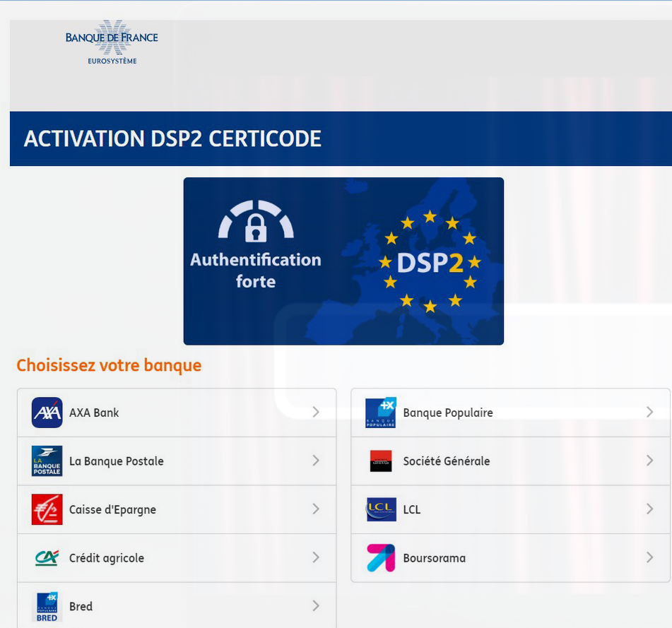This screenshot has height=628, width=672.
Task: Click the Boursorama arrow logo icon
Action: pyautogui.click(x=381, y=558)
